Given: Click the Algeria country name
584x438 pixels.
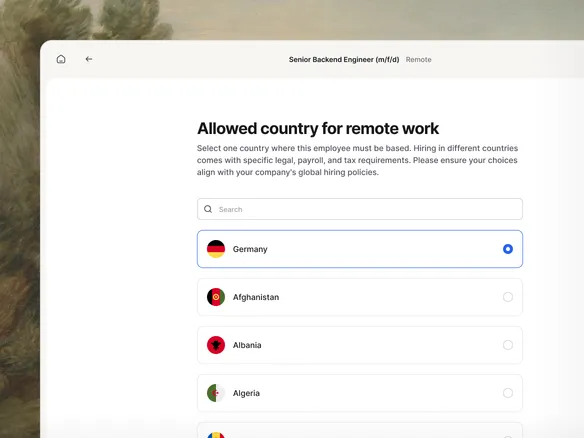Looking at the screenshot, I should coord(246,393).
